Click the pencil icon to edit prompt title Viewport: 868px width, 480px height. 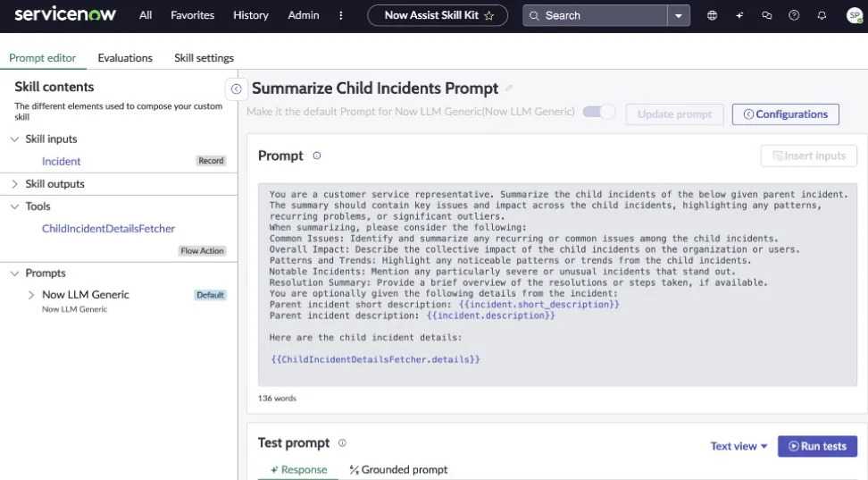pos(509,88)
